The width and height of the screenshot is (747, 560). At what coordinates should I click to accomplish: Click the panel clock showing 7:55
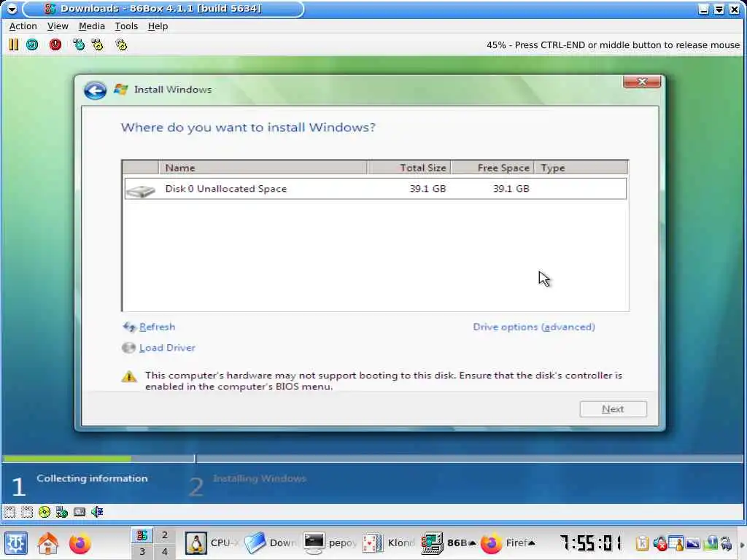click(591, 542)
